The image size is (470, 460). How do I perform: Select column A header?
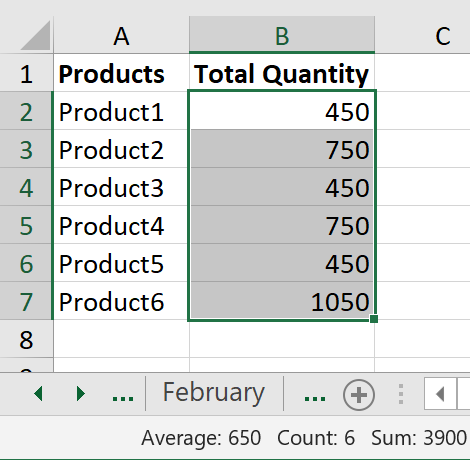pyautogui.click(x=121, y=35)
